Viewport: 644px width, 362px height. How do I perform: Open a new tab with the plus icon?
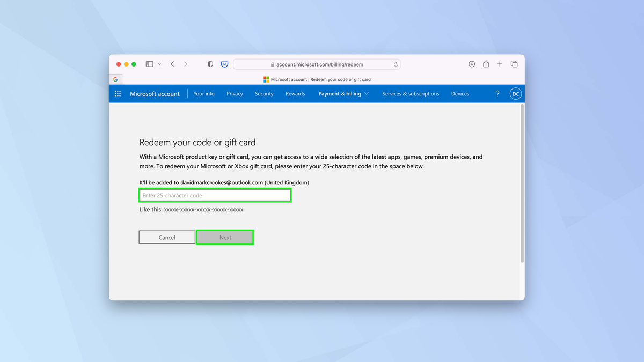click(499, 64)
